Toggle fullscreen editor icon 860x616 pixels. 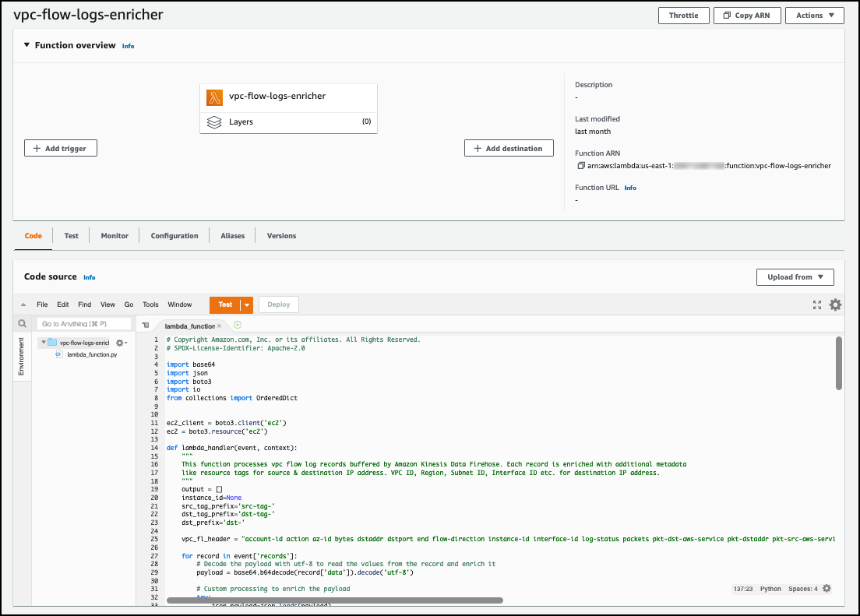tap(816, 305)
